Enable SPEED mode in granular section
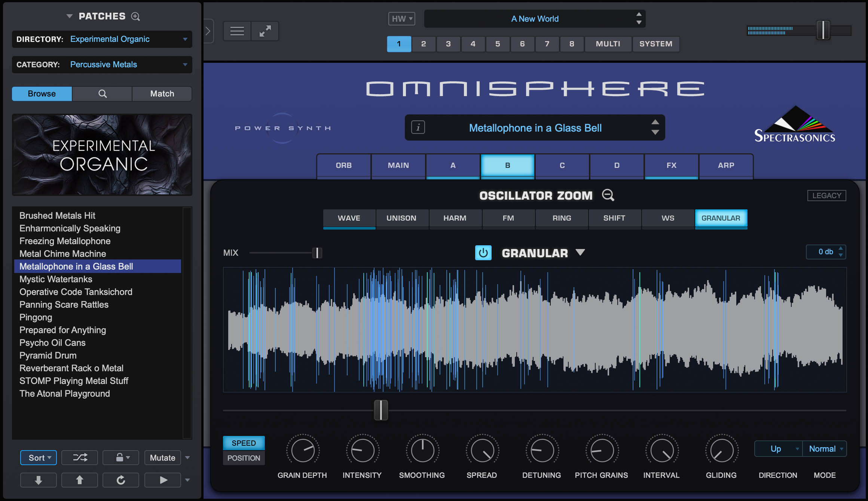Viewport: 868px width, 501px height. [x=244, y=442]
